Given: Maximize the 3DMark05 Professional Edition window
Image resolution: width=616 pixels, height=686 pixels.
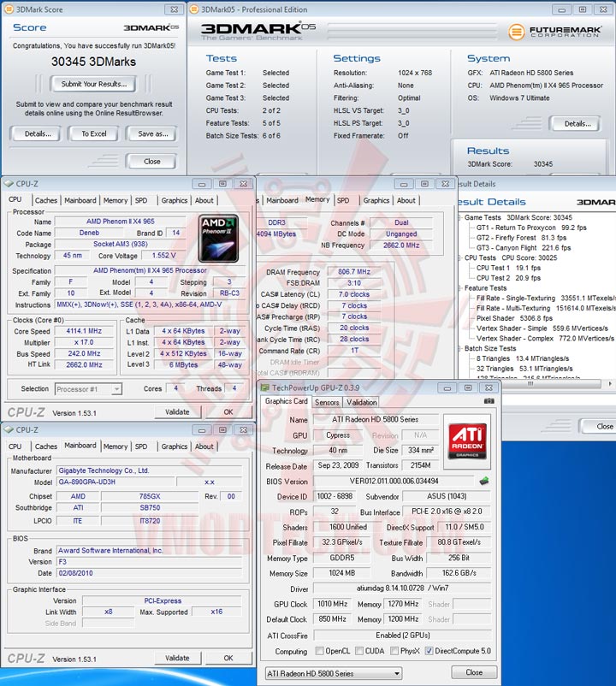Looking at the screenshot, I should click(x=583, y=9).
